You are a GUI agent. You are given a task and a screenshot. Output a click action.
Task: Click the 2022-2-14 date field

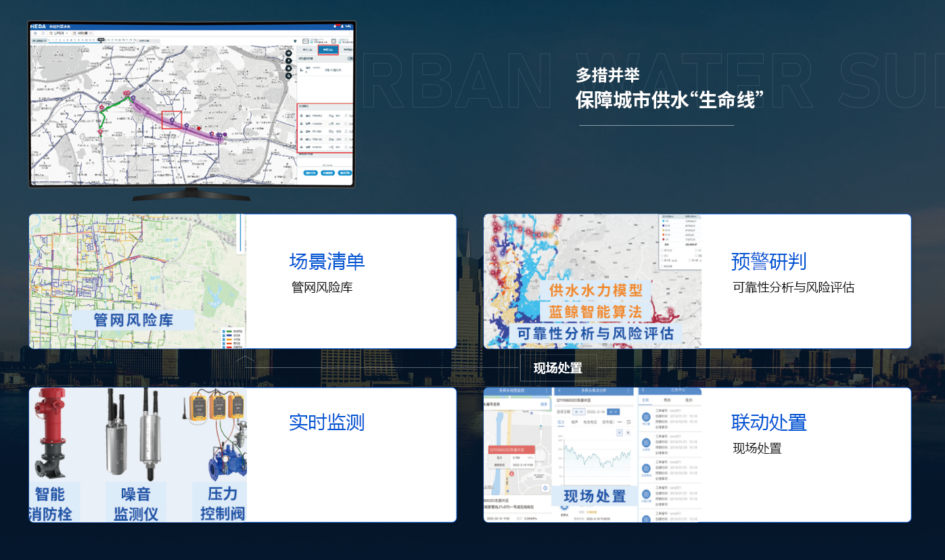click(x=595, y=411)
